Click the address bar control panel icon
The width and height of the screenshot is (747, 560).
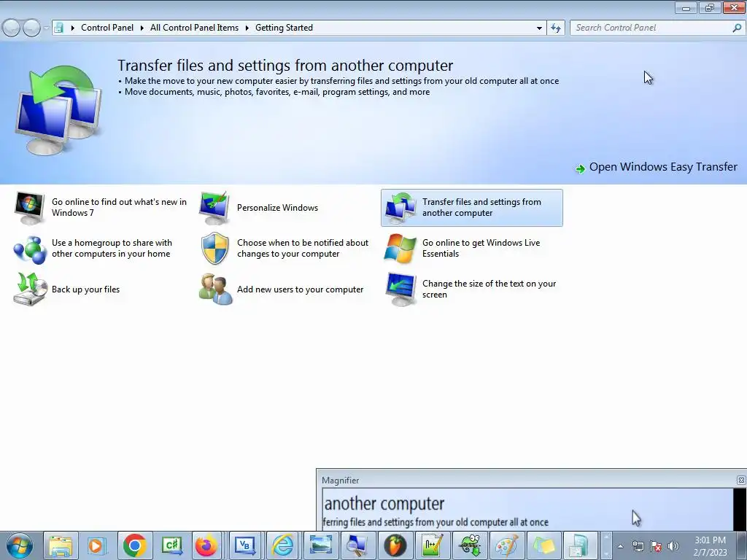(x=58, y=28)
